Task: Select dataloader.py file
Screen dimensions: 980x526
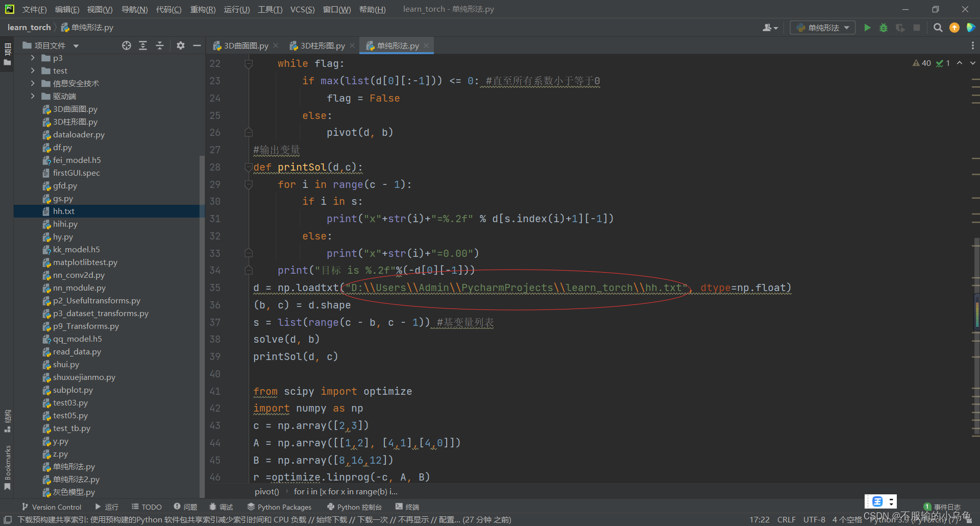Action: [x=79, y=134]
